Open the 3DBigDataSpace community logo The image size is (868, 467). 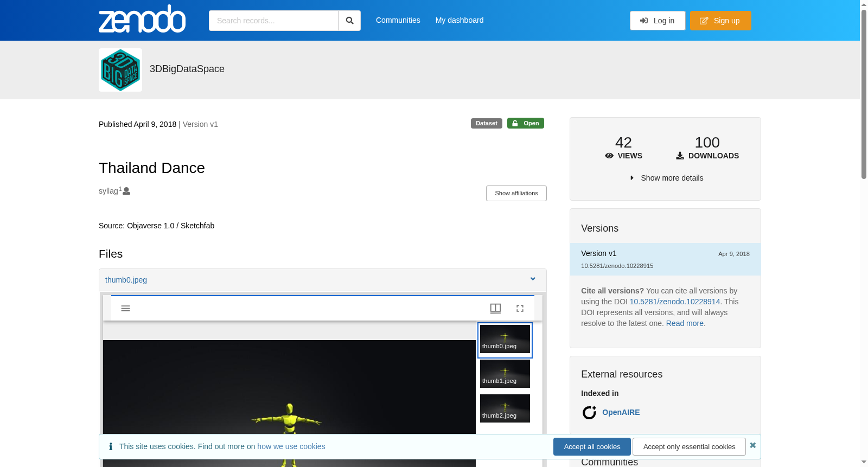tap(120, 70)
